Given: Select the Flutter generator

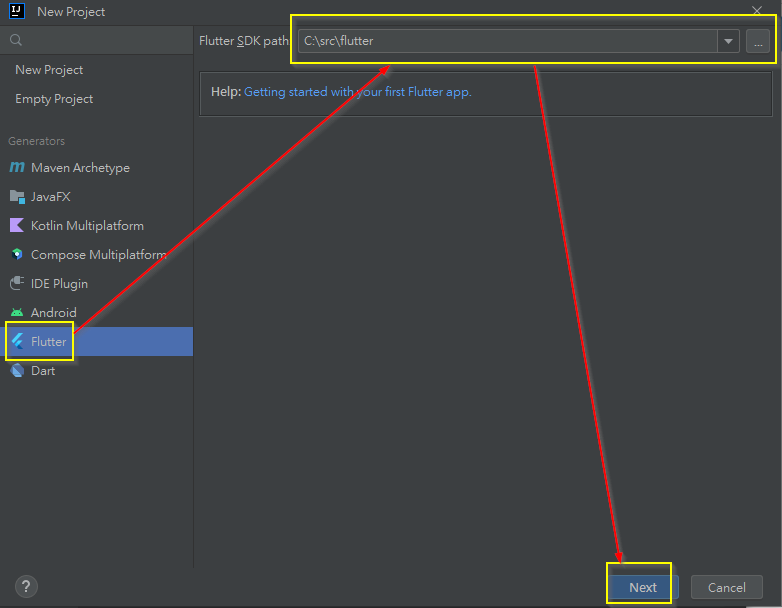Looking at the screenshot, I should click(x=97, y=341).
